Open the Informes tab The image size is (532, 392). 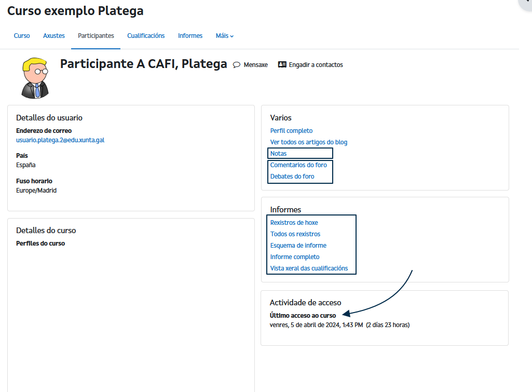(190, 36)
